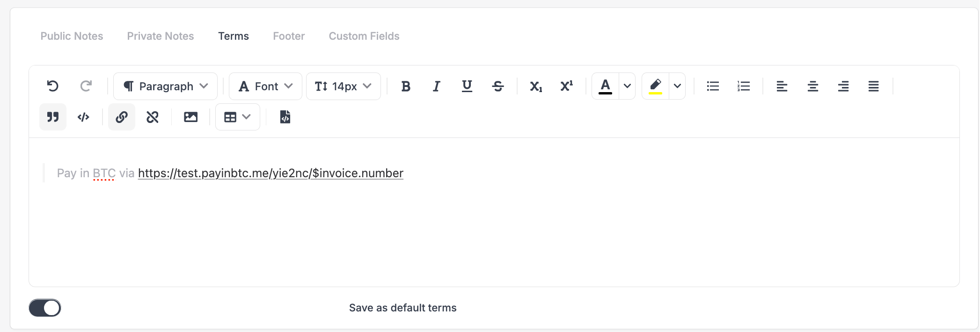Click the empty editor text area
The height and width of the screenshot is (332, 980).
[x=494, y=234]
